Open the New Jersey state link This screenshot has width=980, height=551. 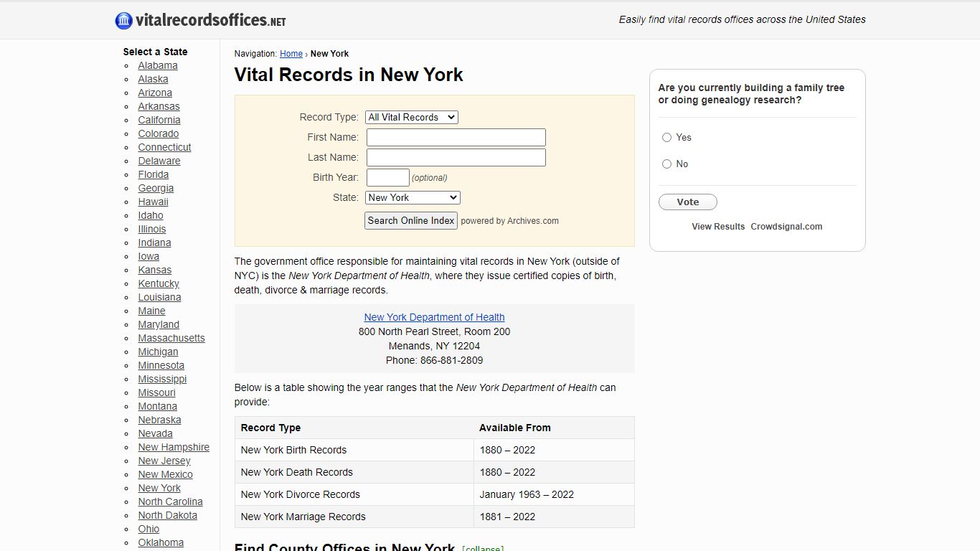click(164, 461)
